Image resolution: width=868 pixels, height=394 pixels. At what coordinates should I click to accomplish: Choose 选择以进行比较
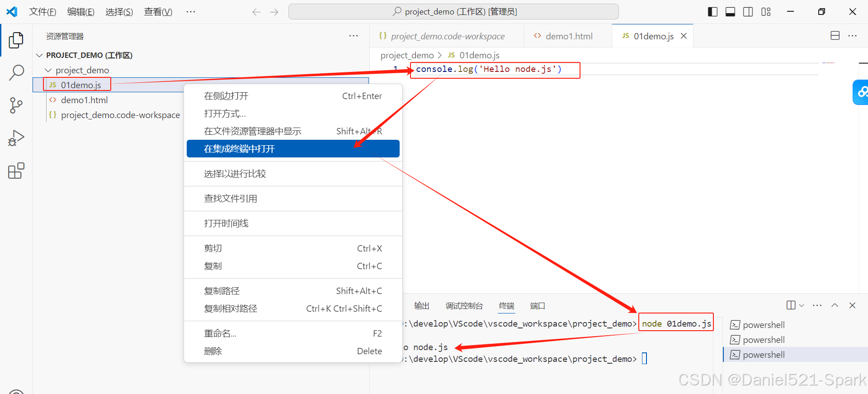[293, 174]
